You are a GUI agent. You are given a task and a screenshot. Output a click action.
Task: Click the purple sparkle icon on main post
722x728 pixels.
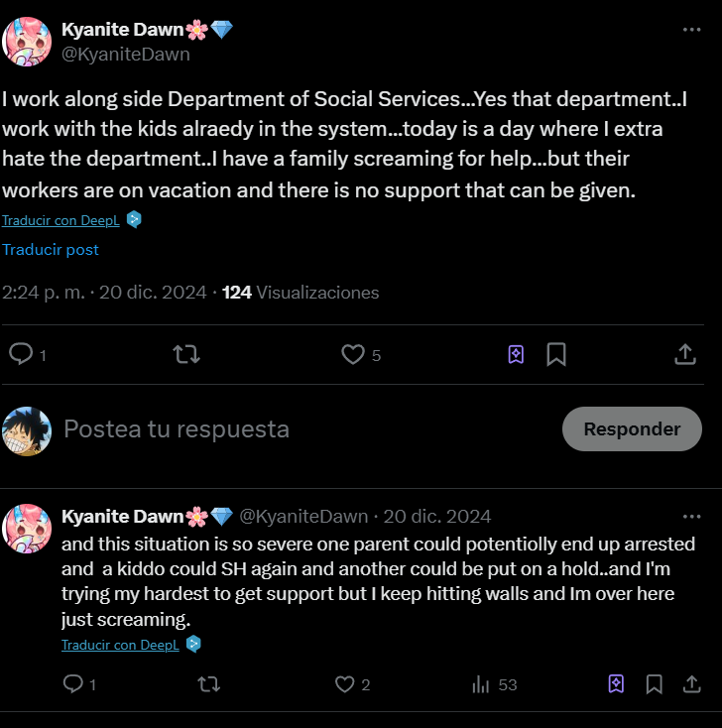point(516,354)
